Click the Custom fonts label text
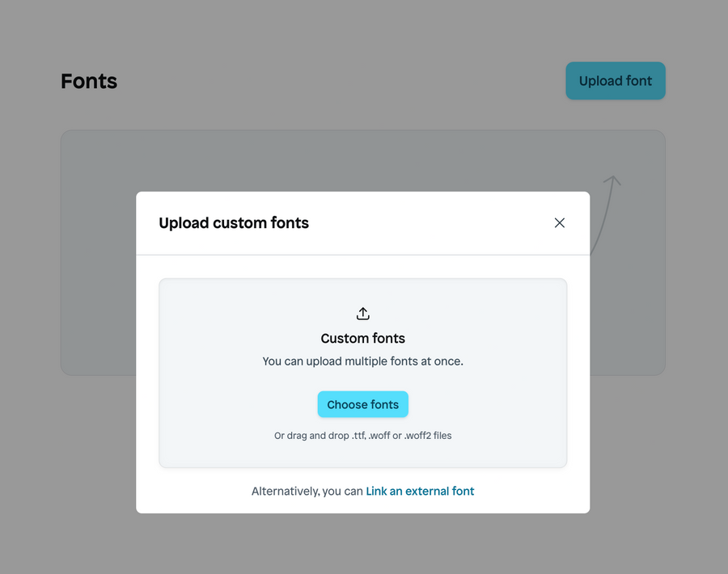728x574 pixels. 362,338
